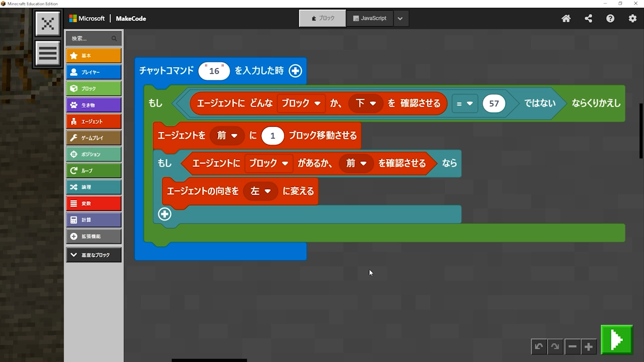
Task: Open the Share project icon
Action: tap(588, 19)
